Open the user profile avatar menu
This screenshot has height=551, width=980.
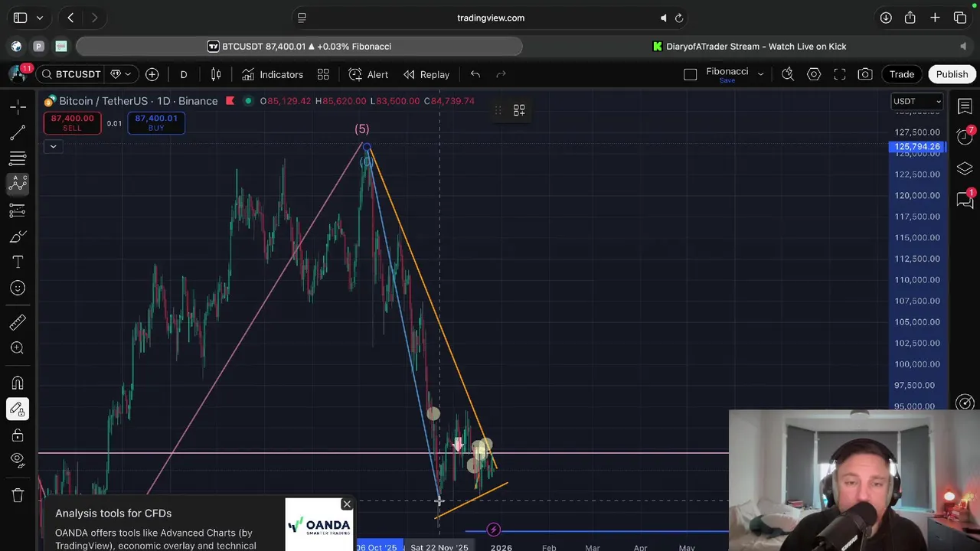(x=18, y=74)
